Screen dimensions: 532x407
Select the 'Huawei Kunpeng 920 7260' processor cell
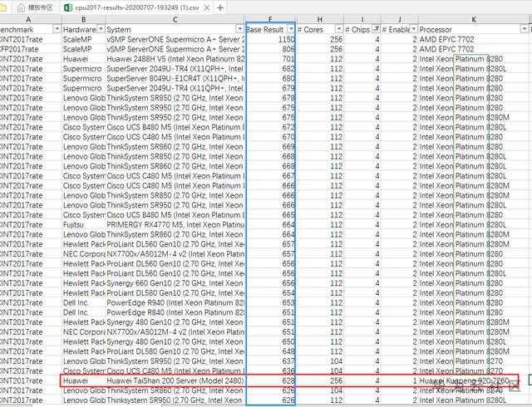[474, 381]
